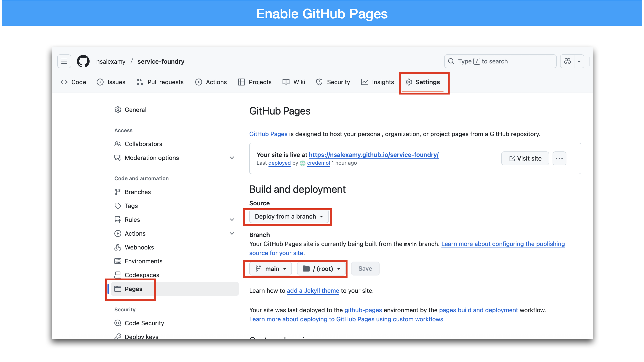Image resolution: width=644 pixels, height=362 pixels.
Task: Click the deployed link
Action: coord(279,163)
